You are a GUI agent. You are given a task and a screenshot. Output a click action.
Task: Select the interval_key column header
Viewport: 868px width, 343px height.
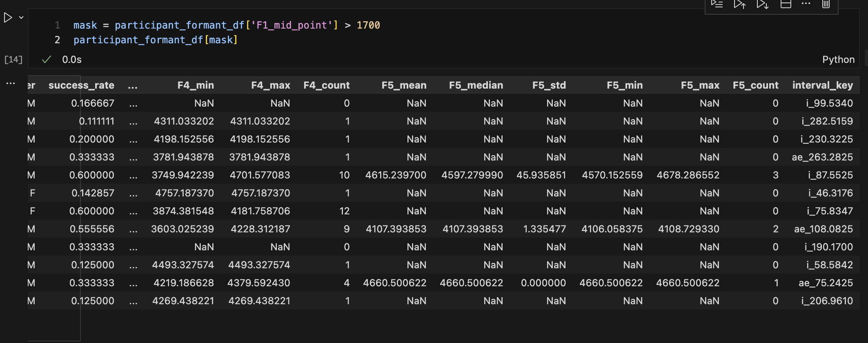pyautogui.click(x=822, y=85)
